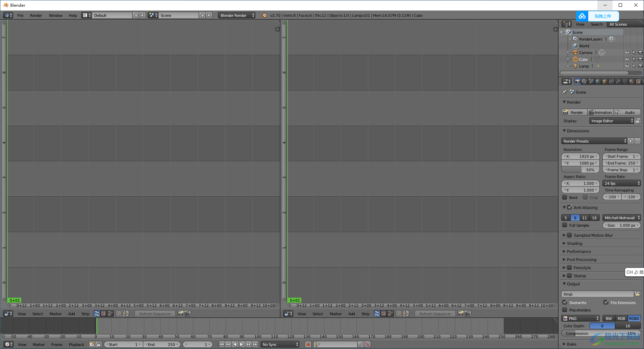Image resolution: width=644 pixels, height=349 pixels.
Task: Click the Cube mesh object icon in outliner
Action: pyautogui.click(x=575, y=59)
